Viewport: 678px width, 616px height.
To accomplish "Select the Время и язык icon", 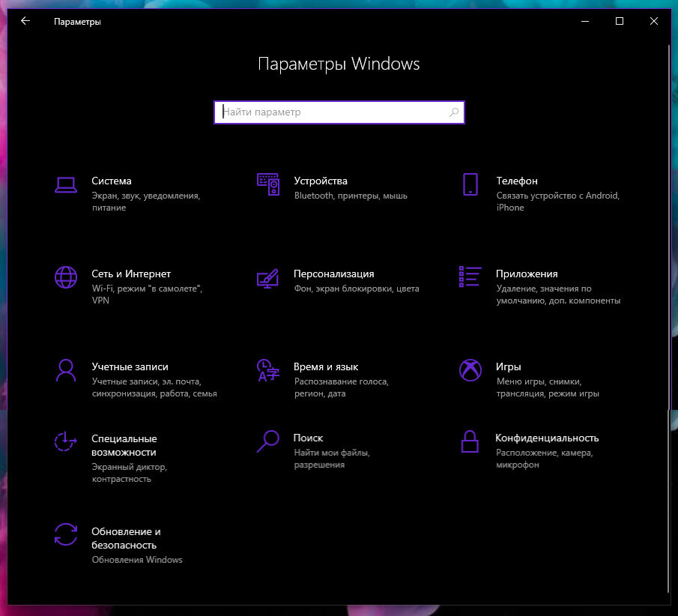I will tap(268, 370).
